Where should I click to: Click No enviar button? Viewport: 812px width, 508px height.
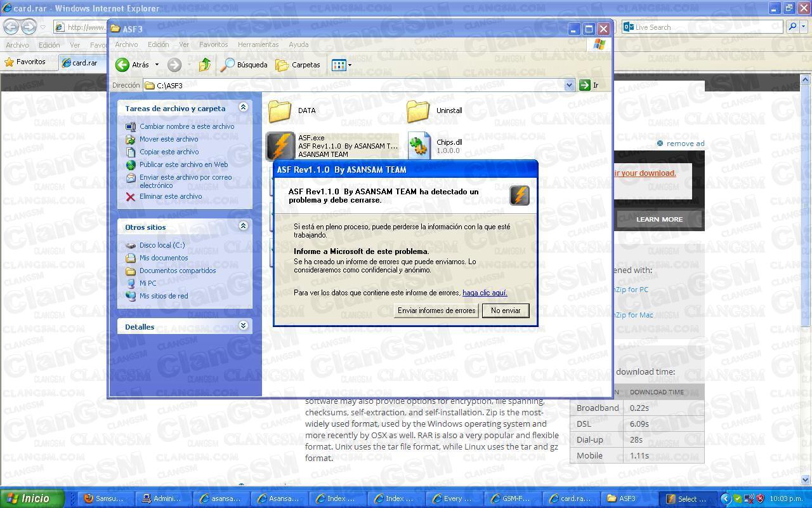pyautogui.click(x=506, y=311)
